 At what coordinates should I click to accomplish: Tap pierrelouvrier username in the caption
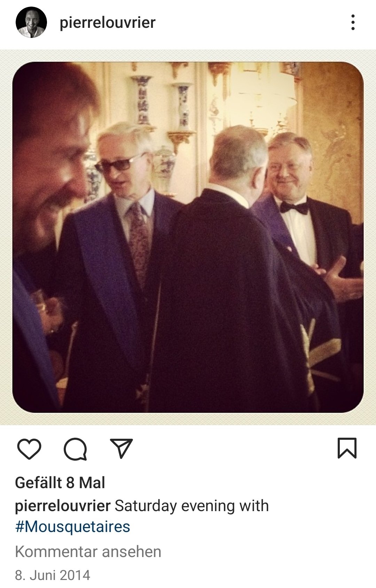(63, 506)
